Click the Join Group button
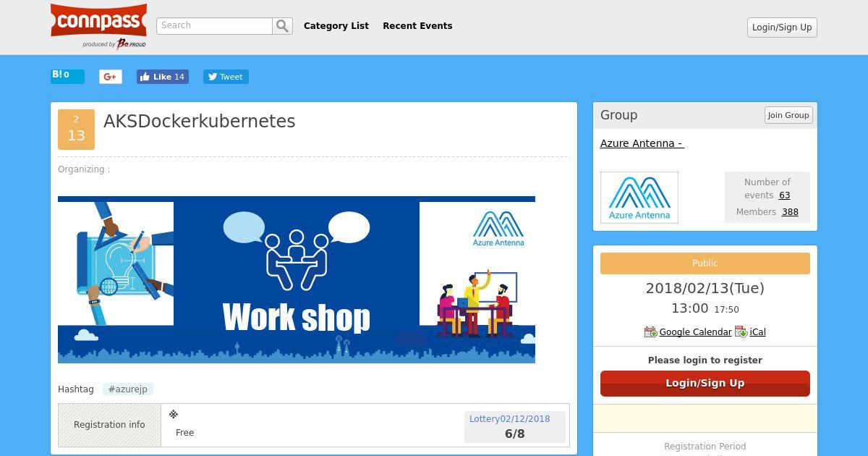This screenshot has height=456, width=868. 788,115
